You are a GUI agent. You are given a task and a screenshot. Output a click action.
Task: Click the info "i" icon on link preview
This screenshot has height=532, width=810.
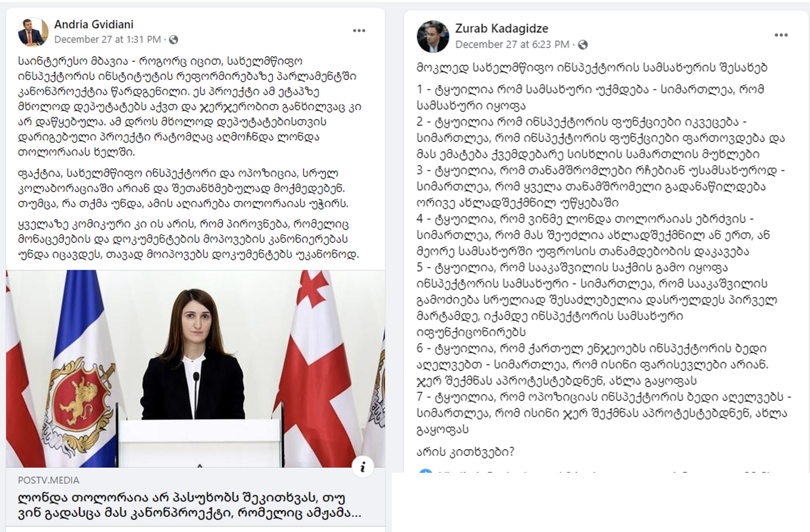(x=363, y=467)
